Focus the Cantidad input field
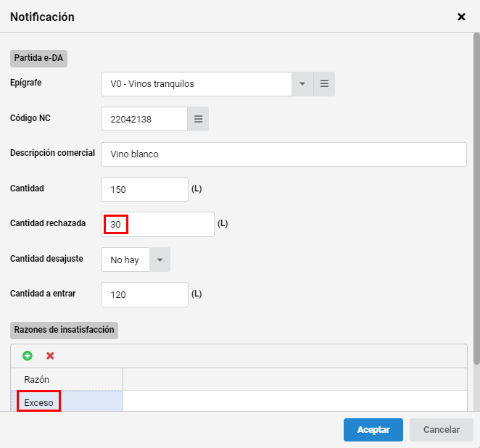This screenshot has height=448, width=480. [x=144, y=189]
